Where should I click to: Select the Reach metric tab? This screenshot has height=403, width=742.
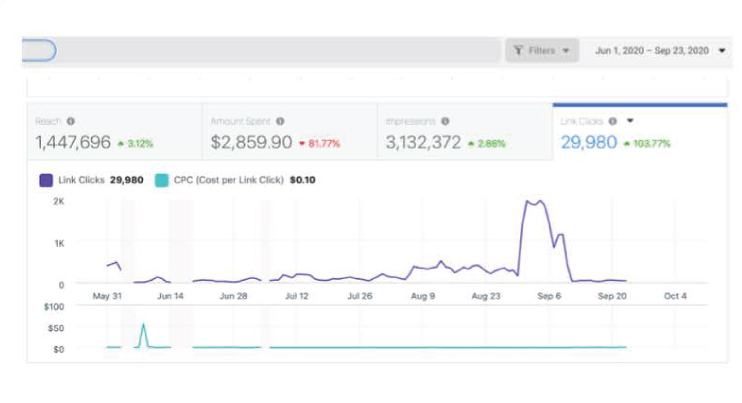[x=115, y=131]
